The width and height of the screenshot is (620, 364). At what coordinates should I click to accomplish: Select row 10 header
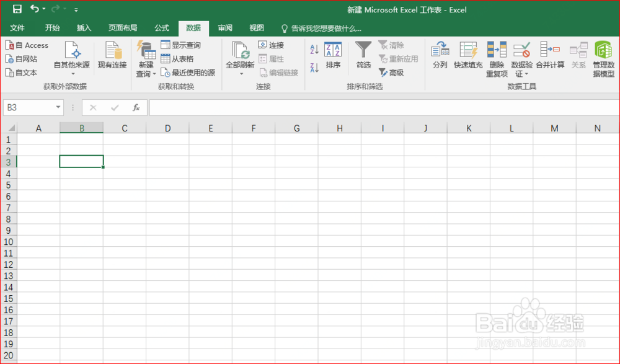pos(8,242)
